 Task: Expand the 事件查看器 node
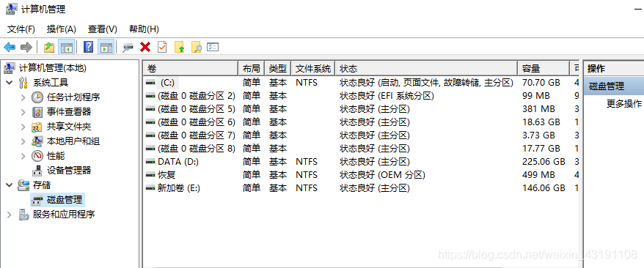[x=23, y=112]
